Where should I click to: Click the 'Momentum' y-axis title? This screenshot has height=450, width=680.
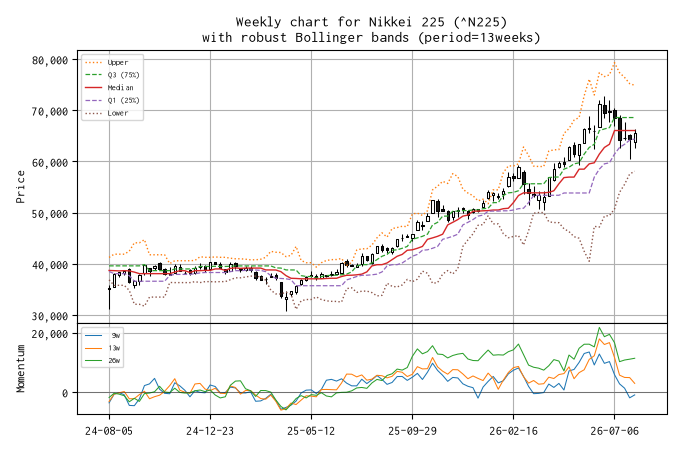point(20,368)
